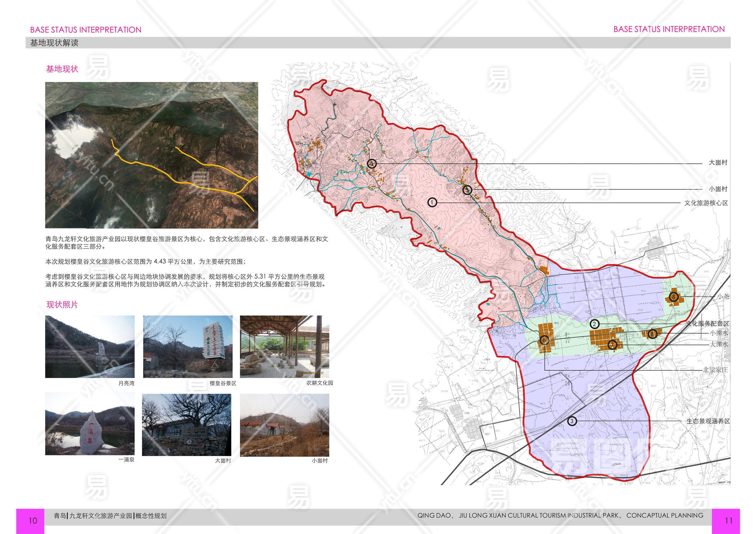This screenshot has width=756, height=534.
Task: Open the 樱皇谷景区 signboard photo
Action: pyautogui.click(x=188, y=346)
